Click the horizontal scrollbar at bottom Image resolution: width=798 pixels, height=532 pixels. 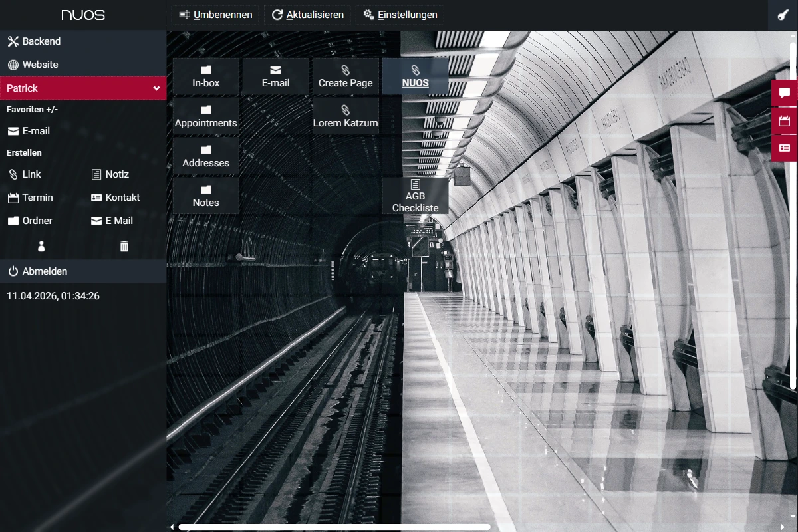coord(334,527)
